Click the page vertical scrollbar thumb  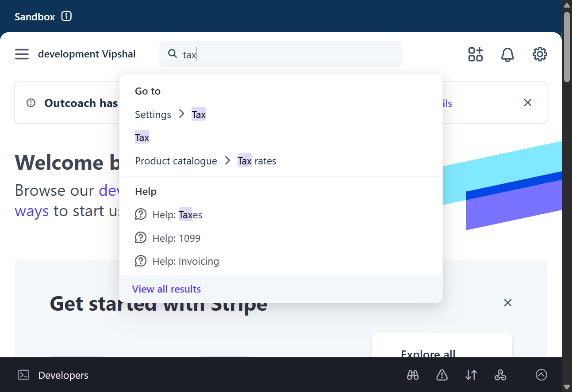567,46
